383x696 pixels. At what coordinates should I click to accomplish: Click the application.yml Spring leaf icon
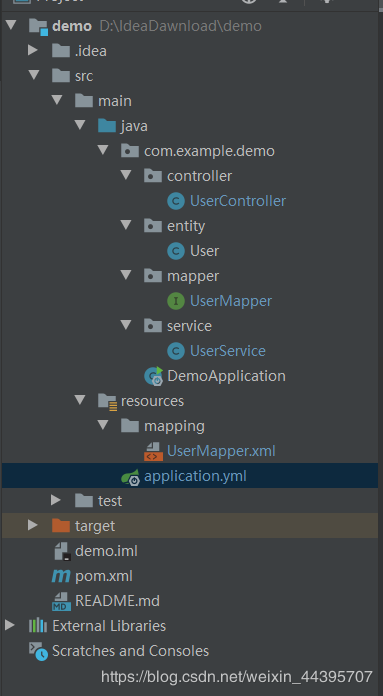130,477
